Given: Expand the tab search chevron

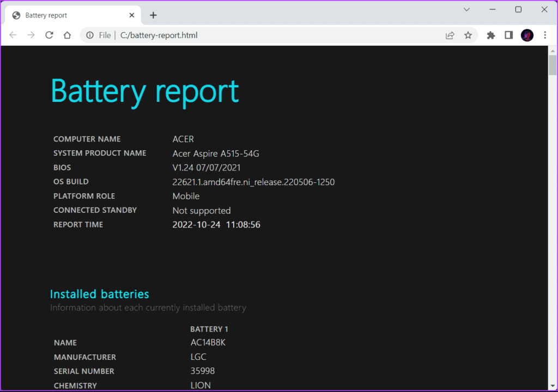Looking at the screenshot, I should click(467, 9).
